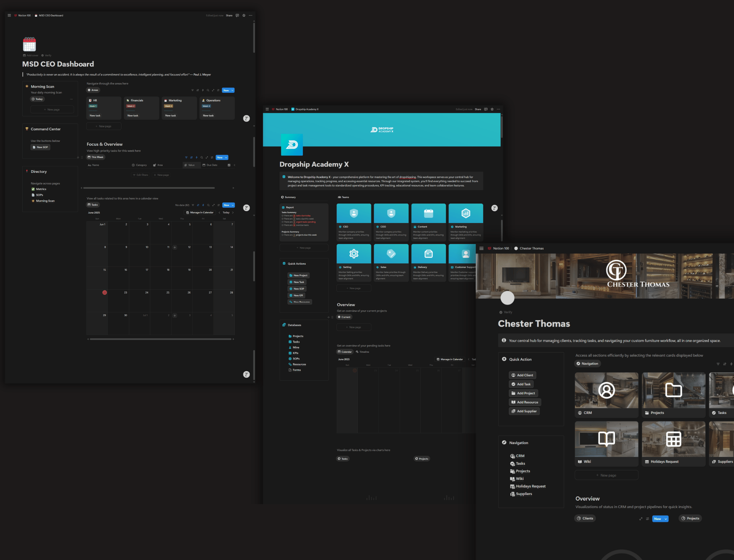Image resolution: width=734 pixels, height=560 pixels.
Task: Select the Projects chart tab in Chester Thomas
Action: (x=690, y=518)
